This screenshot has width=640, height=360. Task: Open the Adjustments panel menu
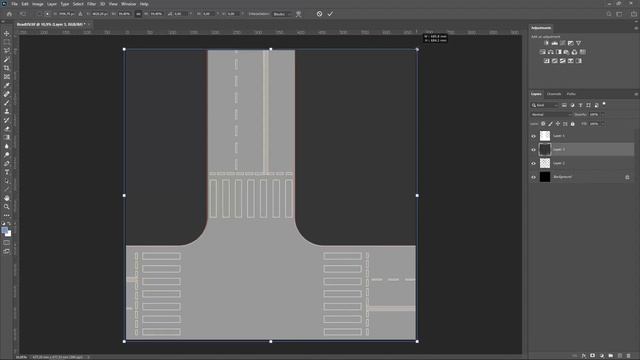(636, 28)
